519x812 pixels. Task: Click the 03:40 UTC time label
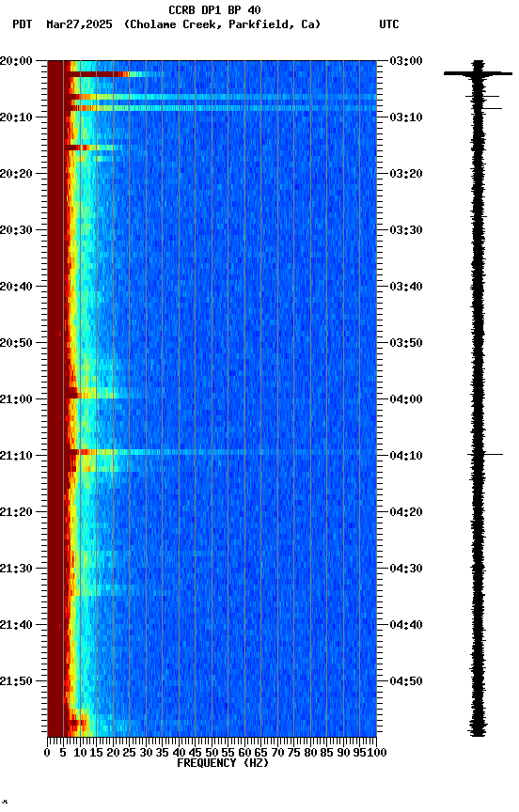click(406, 287)
